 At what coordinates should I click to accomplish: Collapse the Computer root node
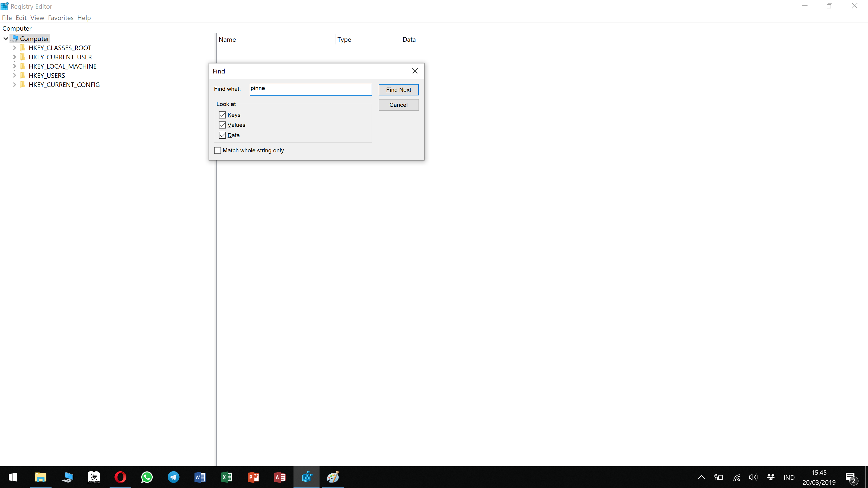click(x=6, y=39)
